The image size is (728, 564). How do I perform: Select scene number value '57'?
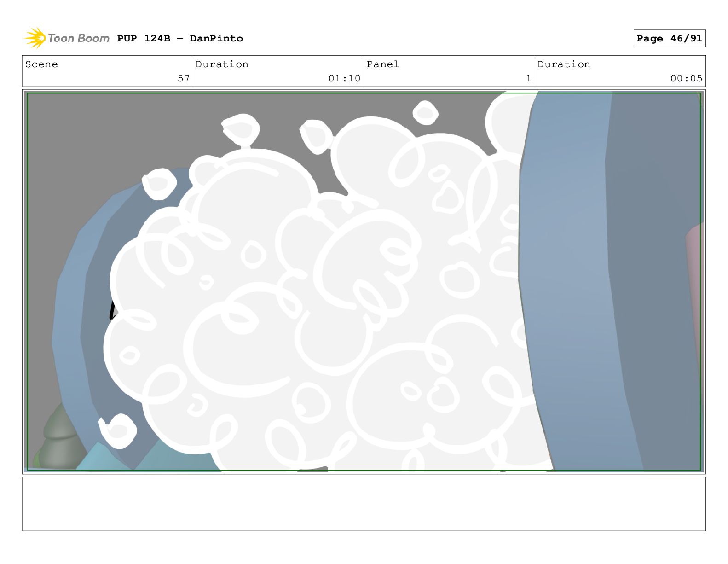coord(184,78)
